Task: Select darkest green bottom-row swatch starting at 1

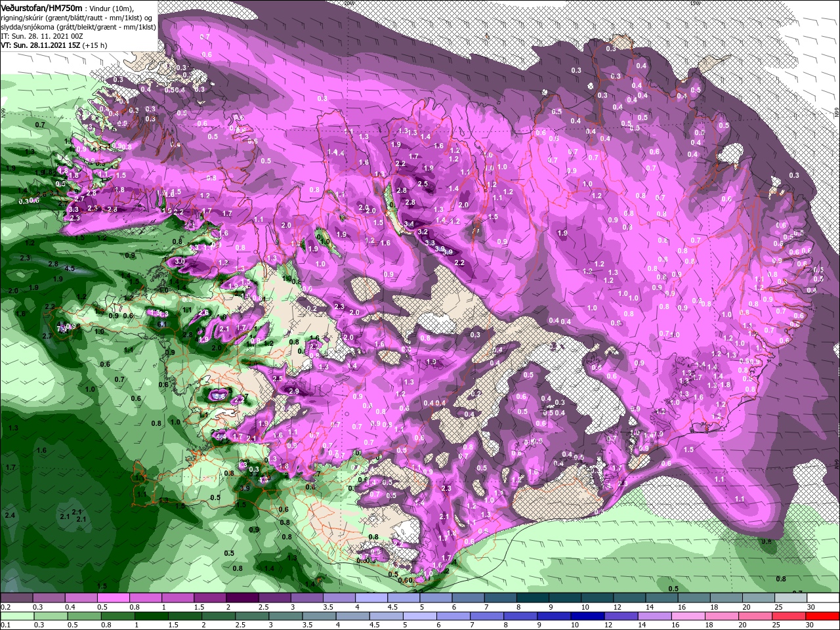Action: click(152, 616)
